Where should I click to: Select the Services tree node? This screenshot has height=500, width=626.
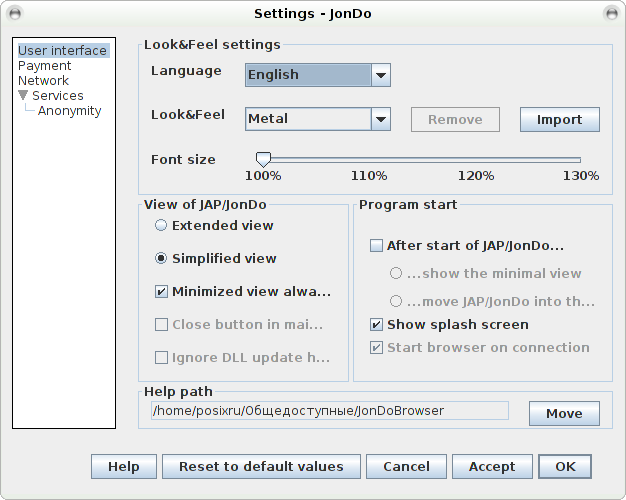[57, 96]
